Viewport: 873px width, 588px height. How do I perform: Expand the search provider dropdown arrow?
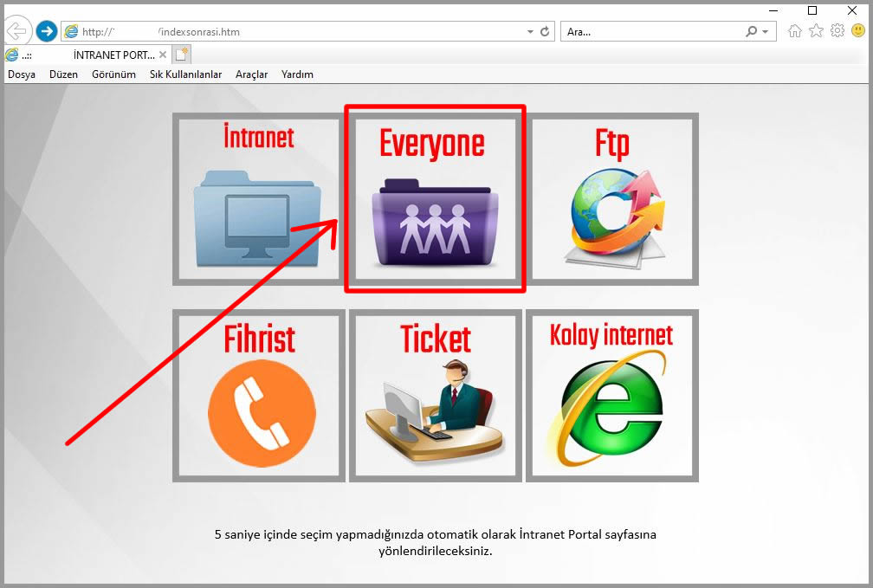click(765, 32)
